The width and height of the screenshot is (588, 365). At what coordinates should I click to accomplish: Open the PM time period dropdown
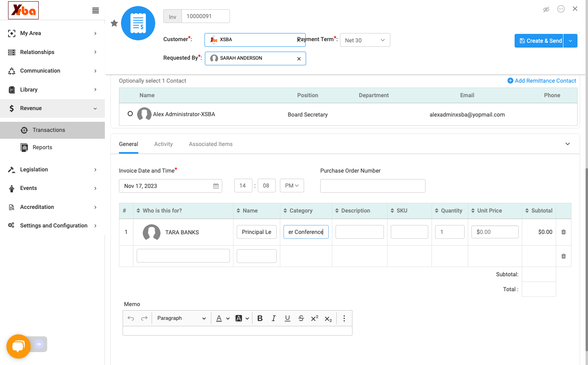pos(292,186)
